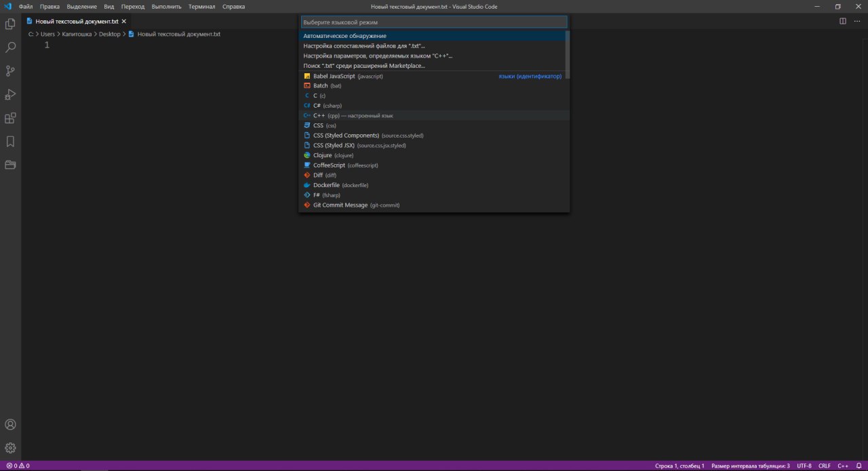
Task: Open the Extensions view icon
Action: point(10,118)
